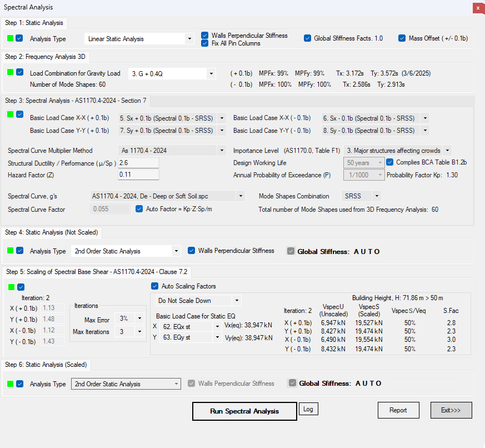Open the Report button
485x448 pixels.
pyautogui.click(x=398, y=410)
